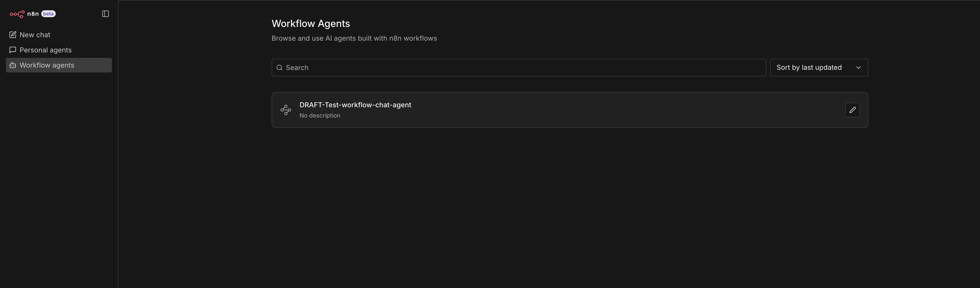The height and width of the screenshot is (288, 980).
Task: Click the beta badge beside n8n
Action: click(48, 14)
